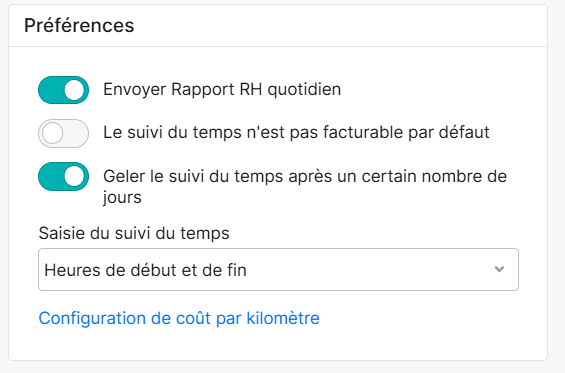This screenshot has width=565, height=373.
Task: Click the 'Envoyer Rapport RH quotidien' label text
Action: pyautogui.click(x=222, y=89)
